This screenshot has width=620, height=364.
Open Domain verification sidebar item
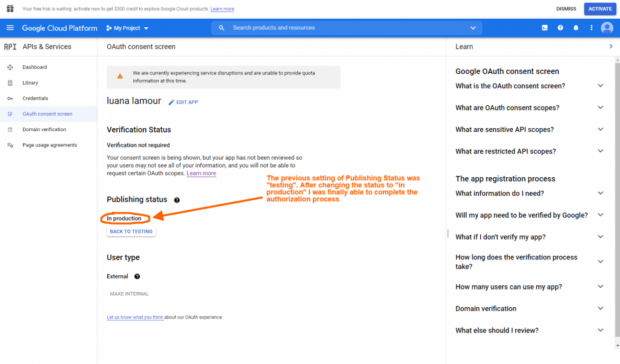click(48, 129)
